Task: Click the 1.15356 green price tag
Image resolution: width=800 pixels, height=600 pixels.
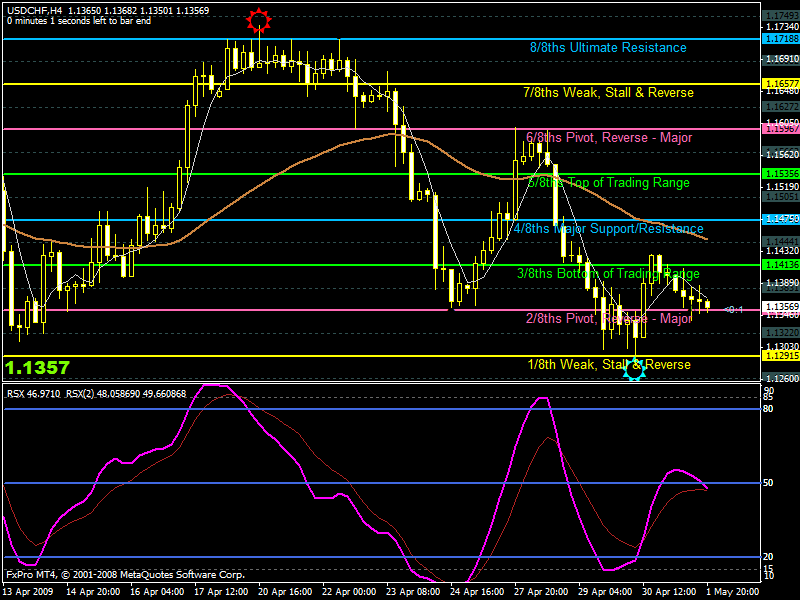Action: (x=781, y=174)
